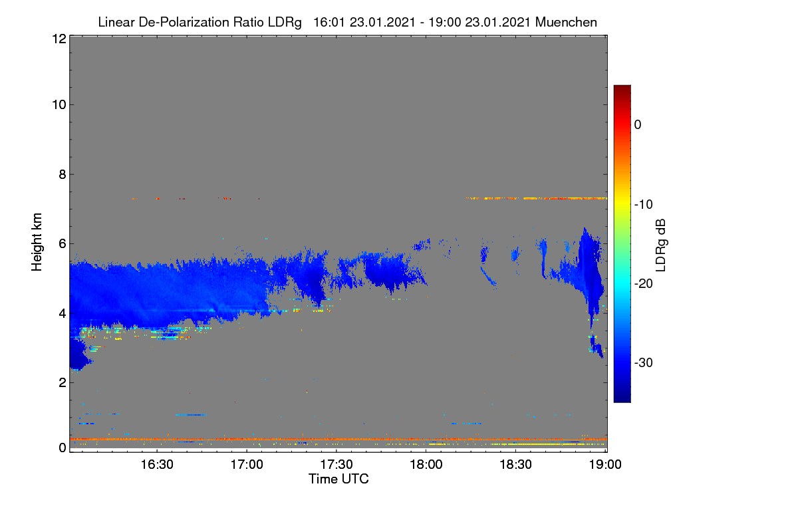Click the plot title text
Viewport: 798px width, 532px height.
point(347,22)
